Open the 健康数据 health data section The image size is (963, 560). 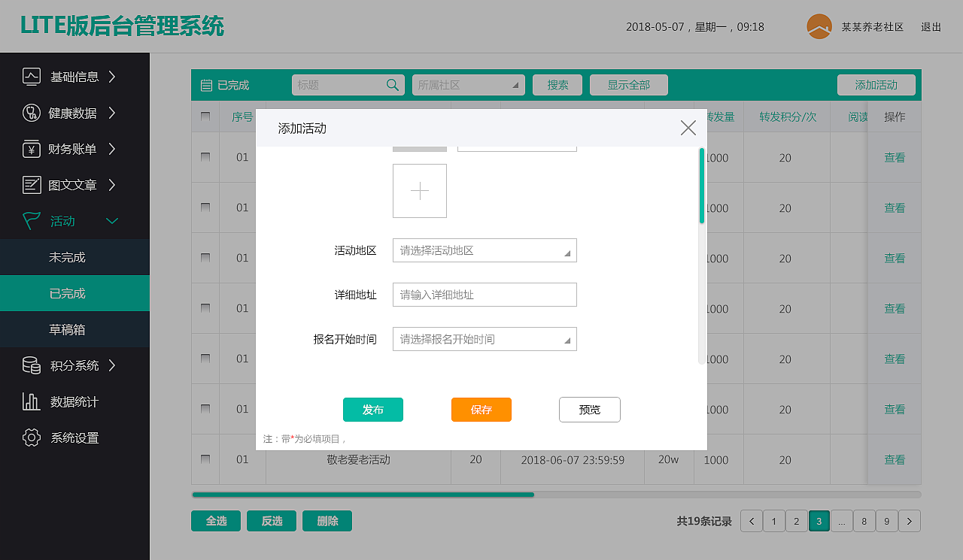[x=32, y=113]
